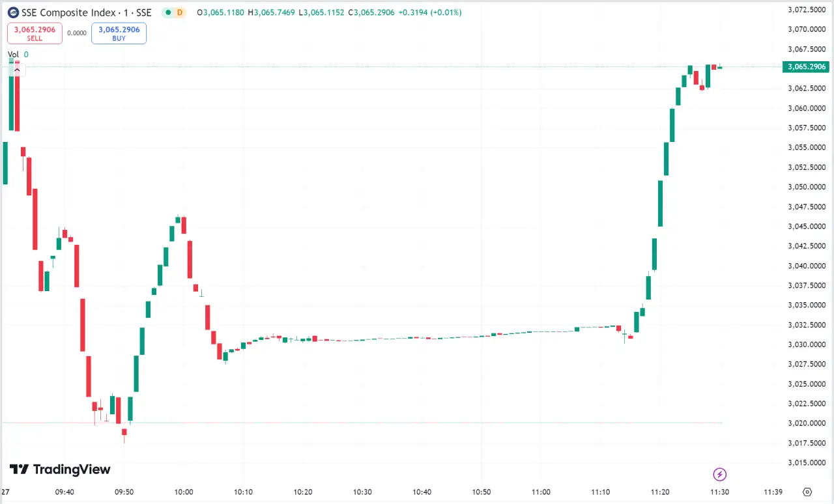Click the green current price label 3,065.2906
Image resolution: width=834 pixels, height=504 pixels.
coord(807,66)
